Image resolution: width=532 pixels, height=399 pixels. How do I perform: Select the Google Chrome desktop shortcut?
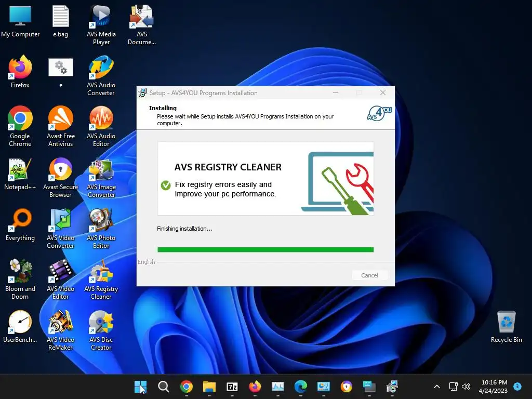point(20,127)
